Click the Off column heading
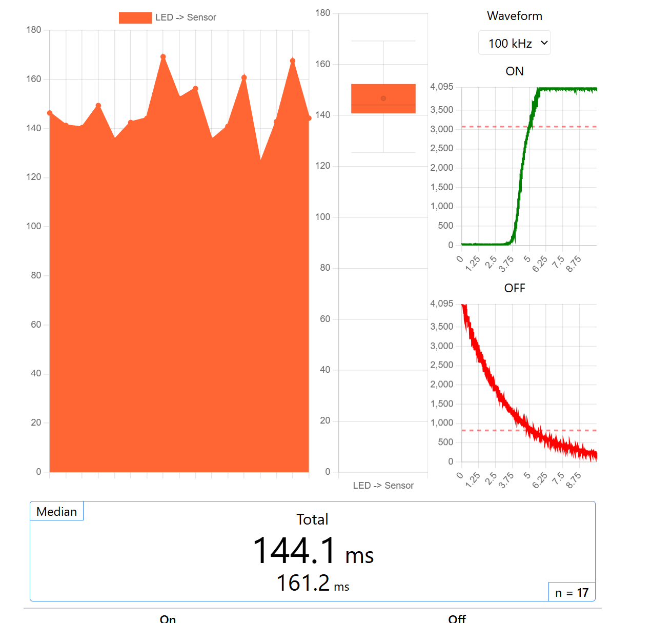This screenshot has width=672, height=623. pyautogui.click(x=457, y=618)
